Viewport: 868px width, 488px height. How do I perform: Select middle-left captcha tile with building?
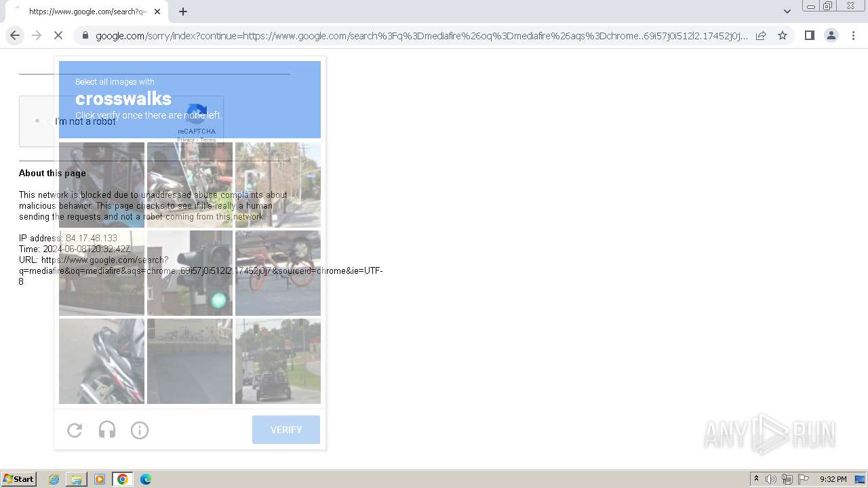pos(102,273)
